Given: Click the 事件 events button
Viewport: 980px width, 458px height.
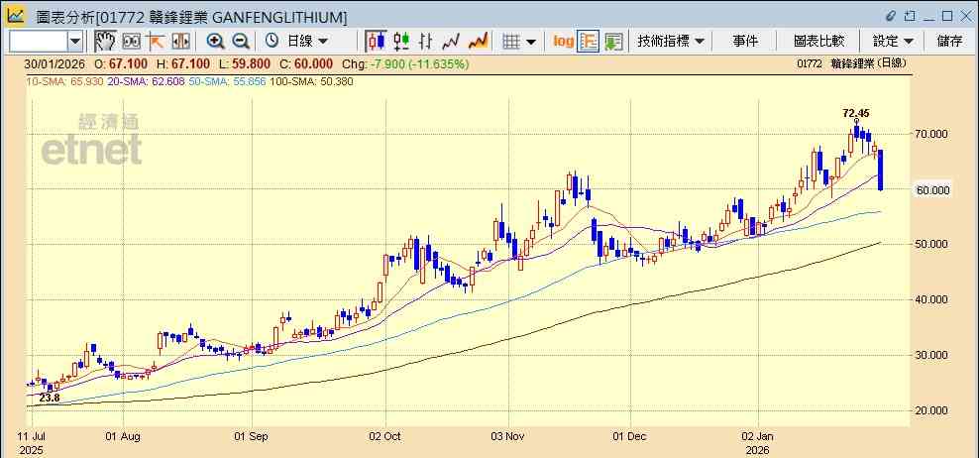Looking at the screenshot, I should click(745, 42).
